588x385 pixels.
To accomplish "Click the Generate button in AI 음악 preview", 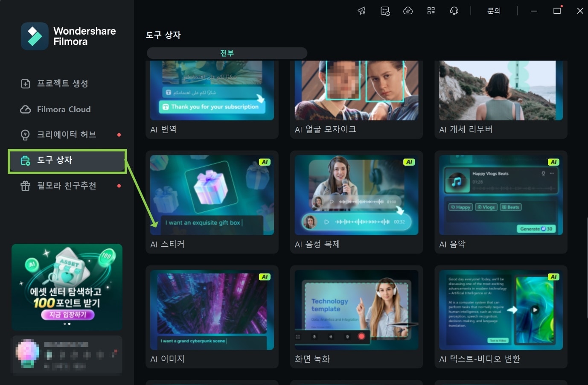I will [536, 229].
